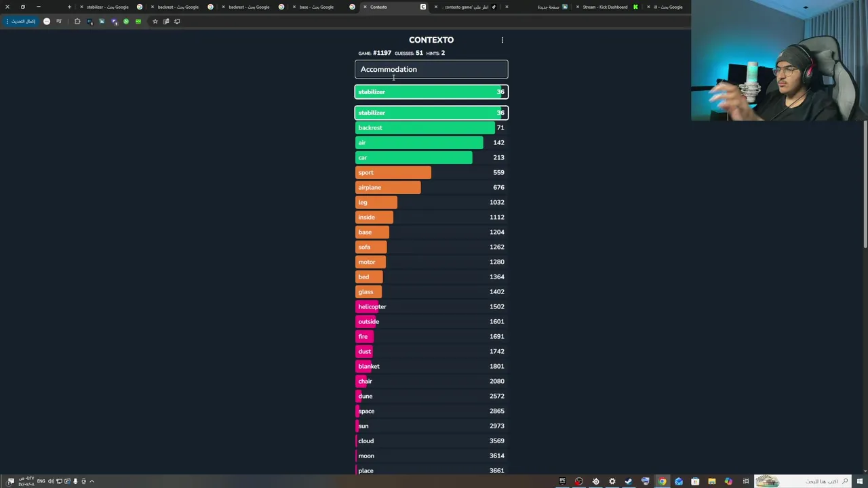This screenshot has height=488, width=868.
Task: Open the Contexto three-dot options menu
Action: pos(502,40)
